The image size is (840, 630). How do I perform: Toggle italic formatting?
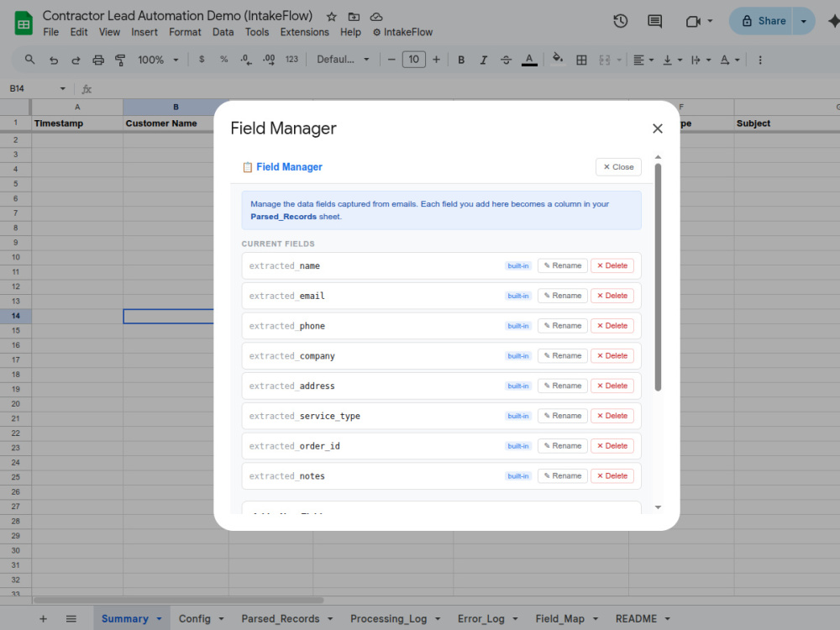[x=483, y=60]
